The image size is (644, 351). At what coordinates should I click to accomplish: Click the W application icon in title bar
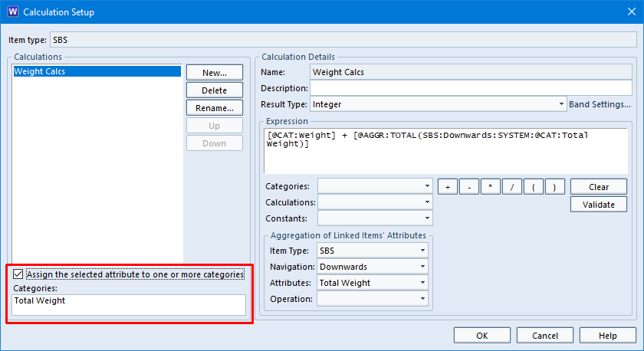pyautogui.click(x=13, y=11)
